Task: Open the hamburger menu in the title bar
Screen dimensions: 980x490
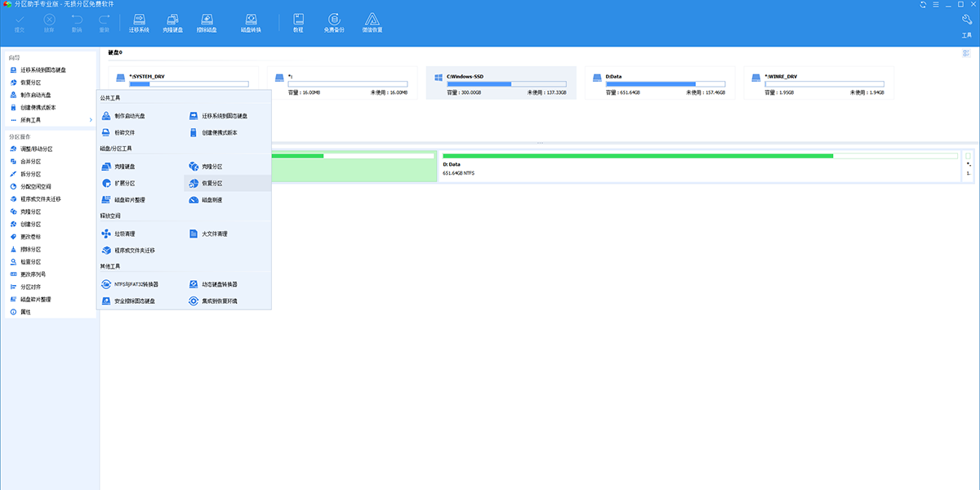Action: (937, 4)
